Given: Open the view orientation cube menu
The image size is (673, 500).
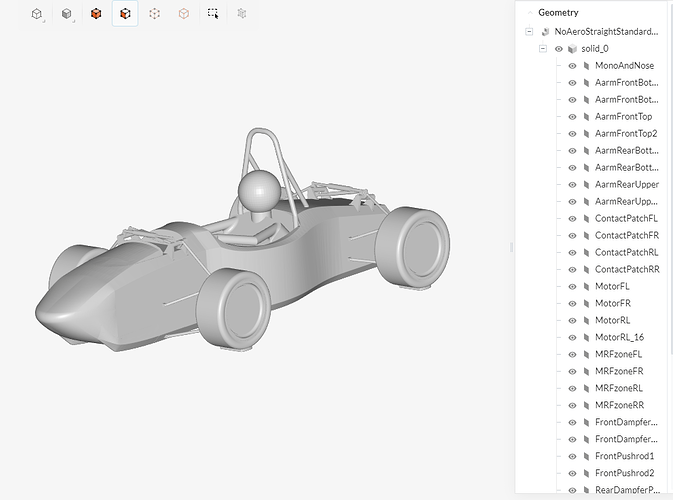Looking at the screenshot, I should point(38,14).
